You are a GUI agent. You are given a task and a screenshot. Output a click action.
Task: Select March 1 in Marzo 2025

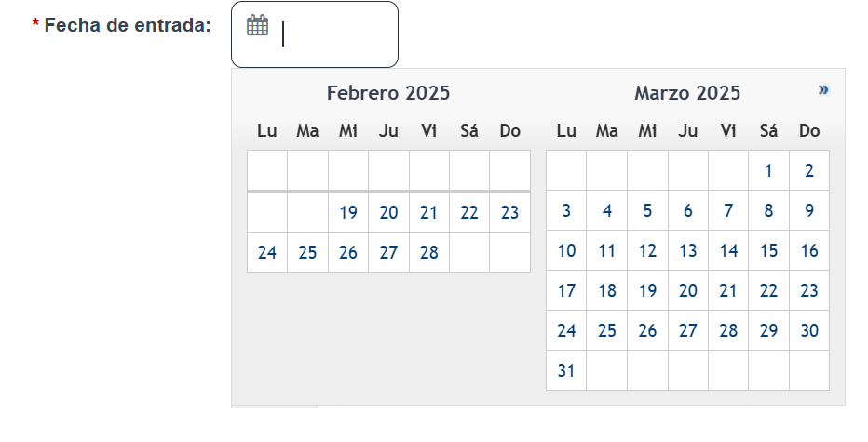click(x=768, y=171)
